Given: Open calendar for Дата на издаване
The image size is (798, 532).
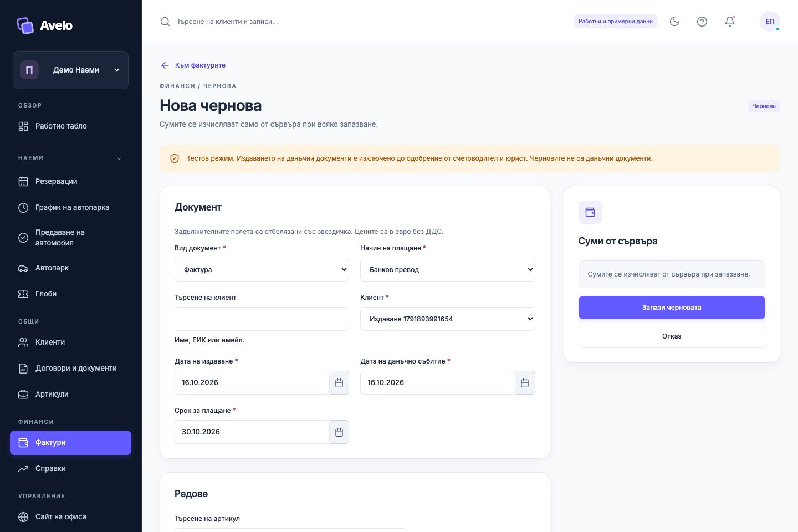Looking at the screenshot, I should pyautogui.click(x=339, y=383).
